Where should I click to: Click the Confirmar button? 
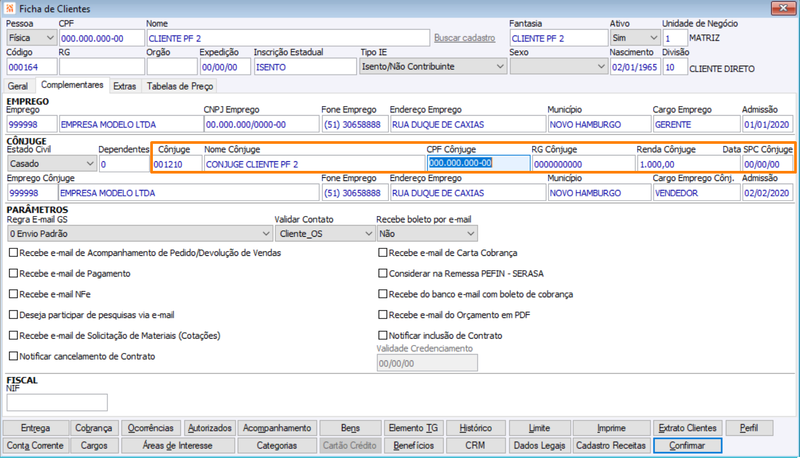pyautogui.click(x=687, y=445)
